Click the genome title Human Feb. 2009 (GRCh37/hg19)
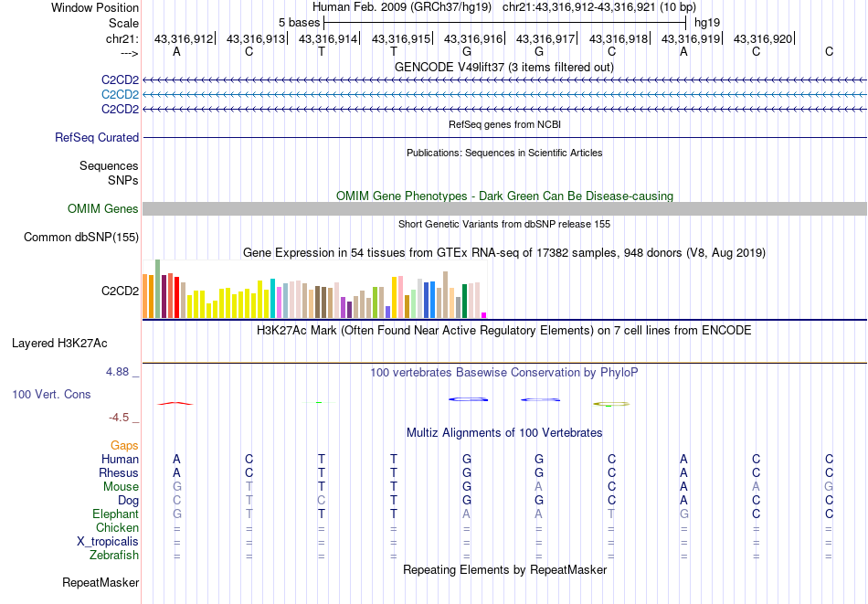The image size is (868, 604). click(x=402, y=7)
